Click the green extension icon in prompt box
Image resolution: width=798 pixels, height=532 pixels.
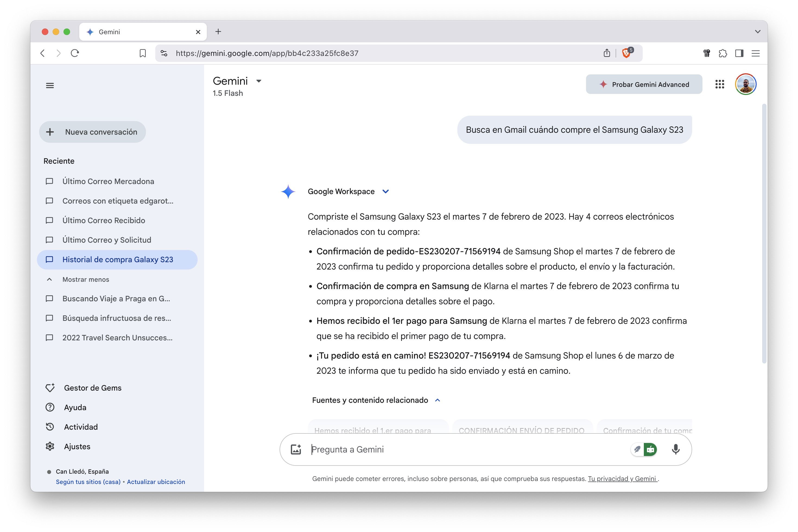coord(650,449)
